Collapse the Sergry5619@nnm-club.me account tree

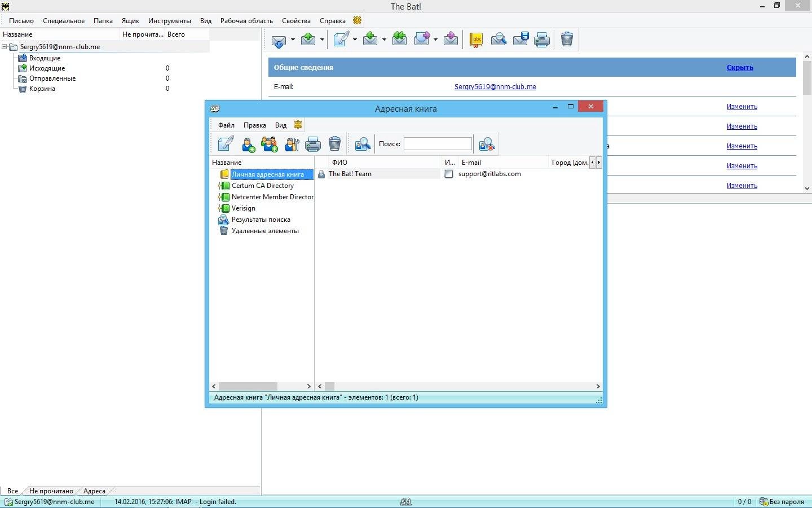[x=5, y=47]
